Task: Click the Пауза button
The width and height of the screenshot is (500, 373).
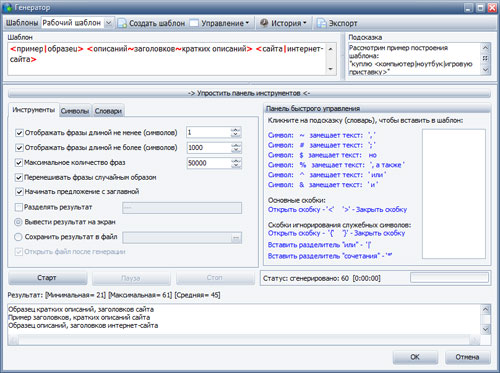Action: [131, 278]
